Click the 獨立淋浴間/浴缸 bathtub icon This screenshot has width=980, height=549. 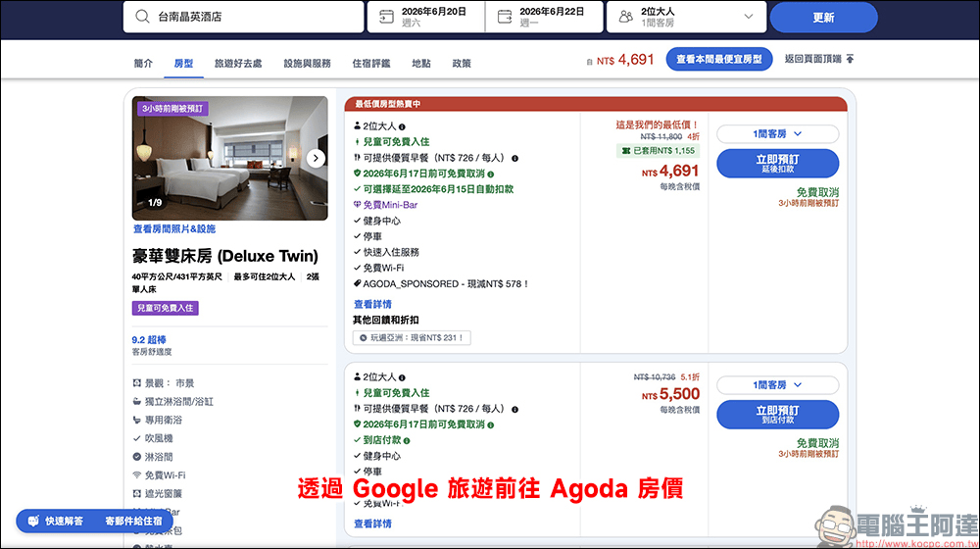tap(137, 401)
